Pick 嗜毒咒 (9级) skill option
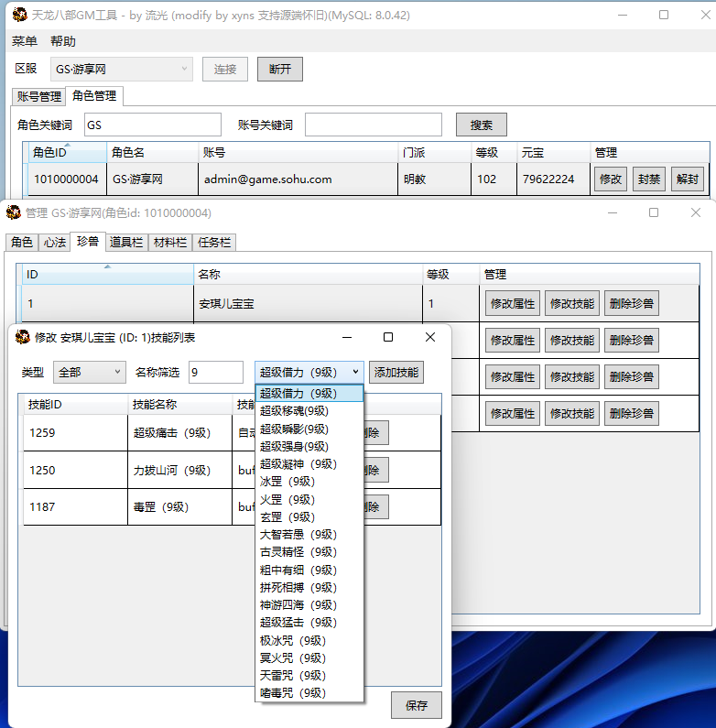 click(x=293, y=693)
